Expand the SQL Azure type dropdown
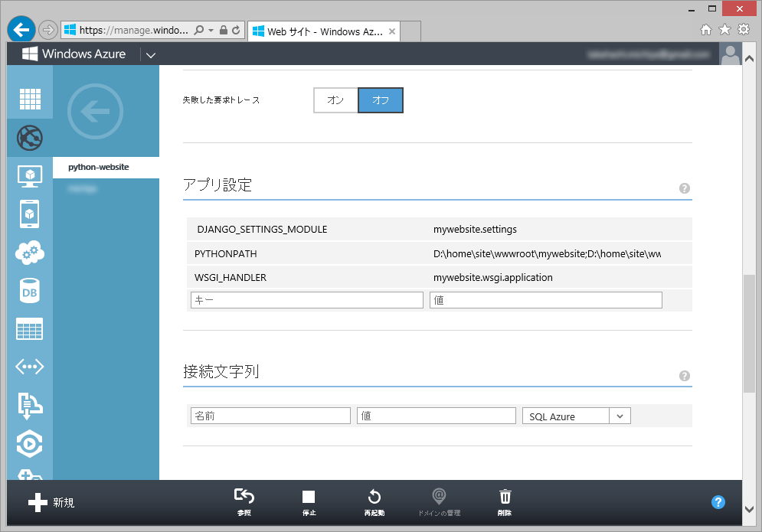Viewport: 762px width, 532px height. [620, 416]
